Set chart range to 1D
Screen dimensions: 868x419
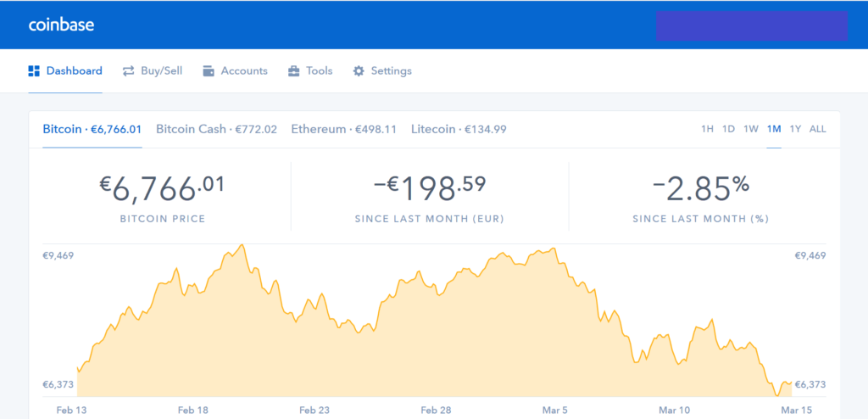point(728,129)
